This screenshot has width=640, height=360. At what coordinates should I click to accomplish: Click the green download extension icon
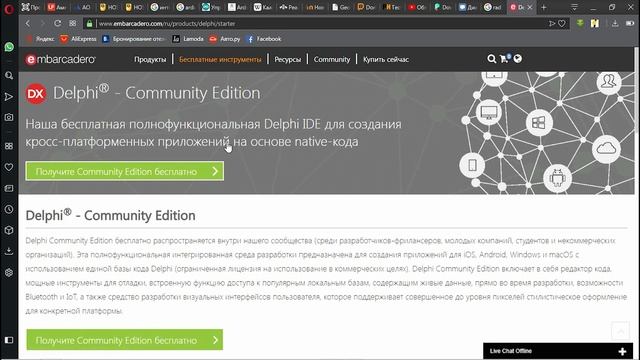580,23
